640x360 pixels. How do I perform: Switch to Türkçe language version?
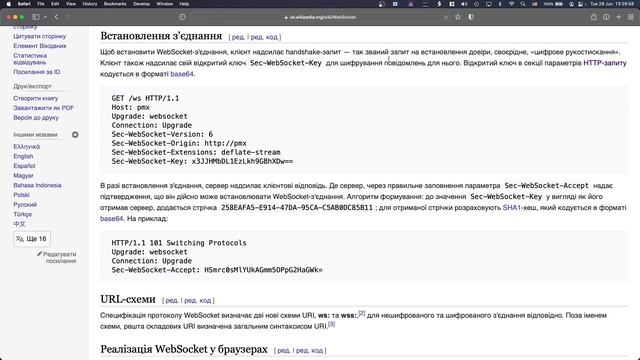point(22,214)
